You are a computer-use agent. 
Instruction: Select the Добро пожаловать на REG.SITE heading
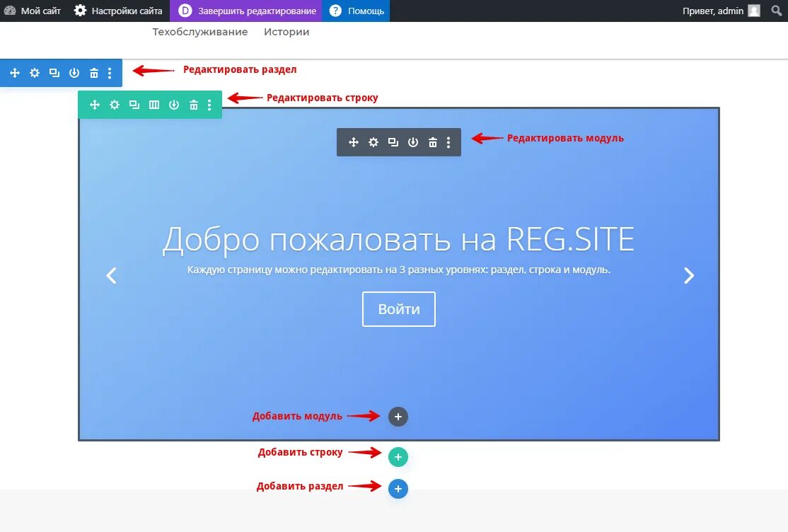(398, 239)
